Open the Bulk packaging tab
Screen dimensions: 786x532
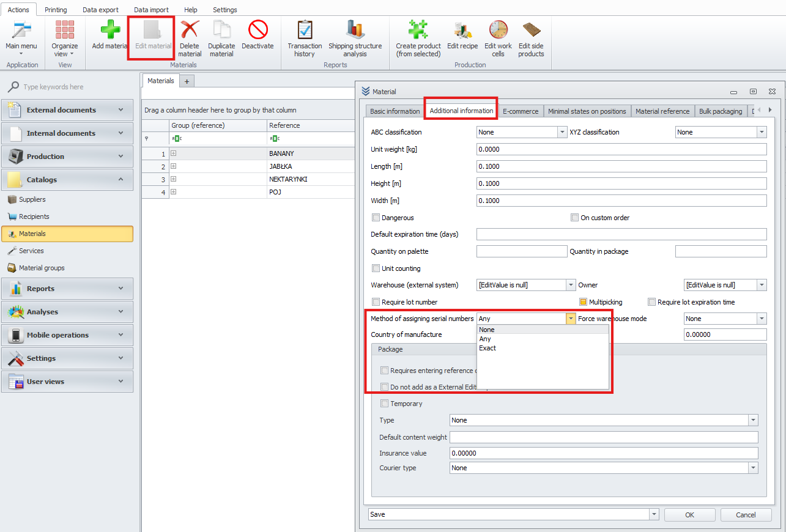click(x=721, y=111)
